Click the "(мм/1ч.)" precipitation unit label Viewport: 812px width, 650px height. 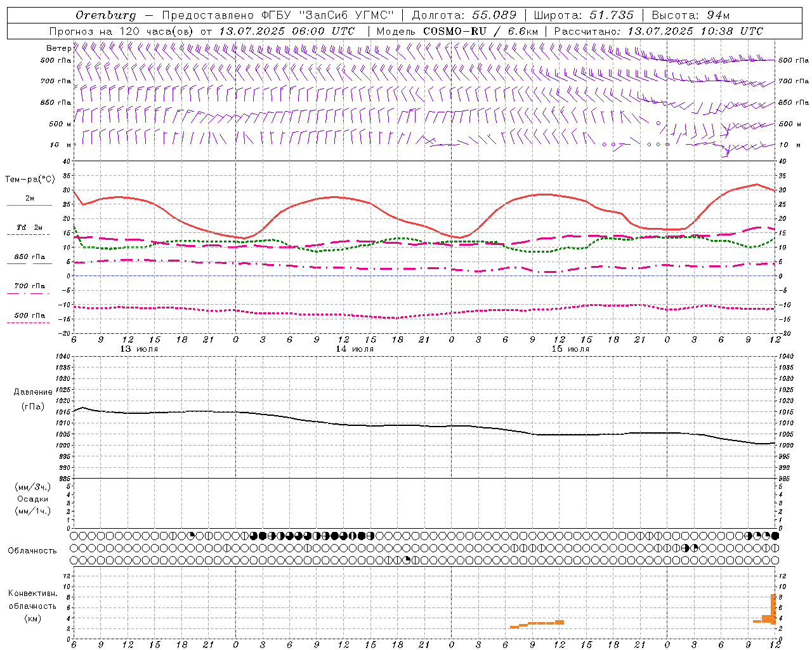33,510
